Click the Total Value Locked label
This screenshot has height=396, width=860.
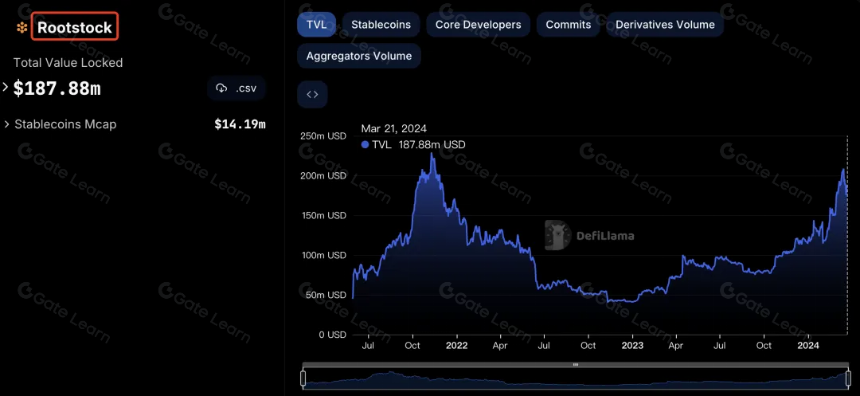point(68,63)
